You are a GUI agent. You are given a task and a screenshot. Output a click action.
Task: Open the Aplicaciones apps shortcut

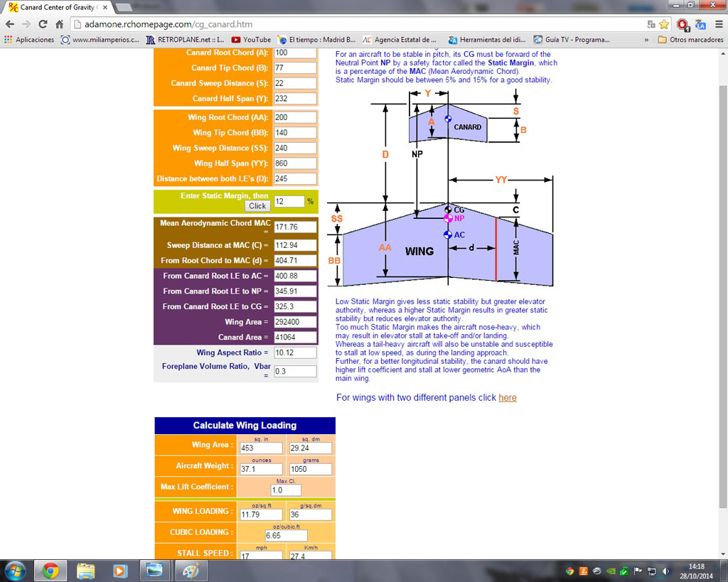pos(29,40)
